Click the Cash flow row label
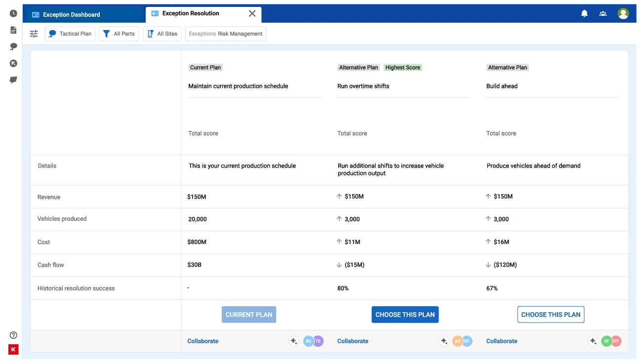This screenshot has width=641, height=364. pyautogui.click(x=51, y=265)
